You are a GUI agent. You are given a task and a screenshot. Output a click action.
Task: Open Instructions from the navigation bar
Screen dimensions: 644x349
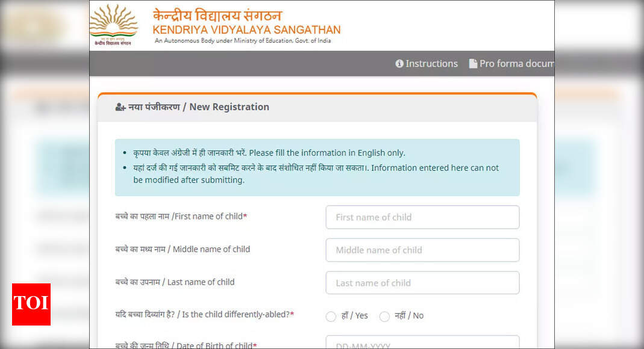[x=432, y=63]
